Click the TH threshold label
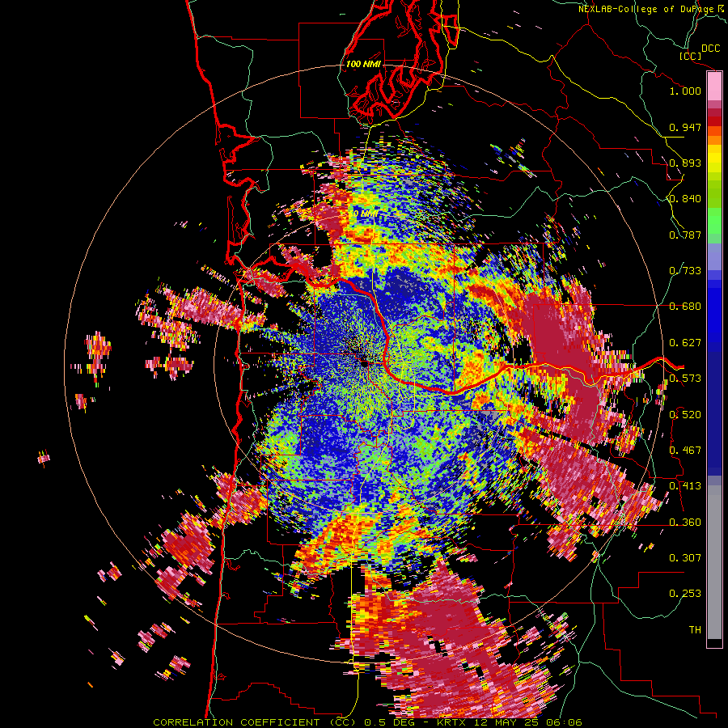This screenshot has width=728, height=728. click(x=695, y=630)
